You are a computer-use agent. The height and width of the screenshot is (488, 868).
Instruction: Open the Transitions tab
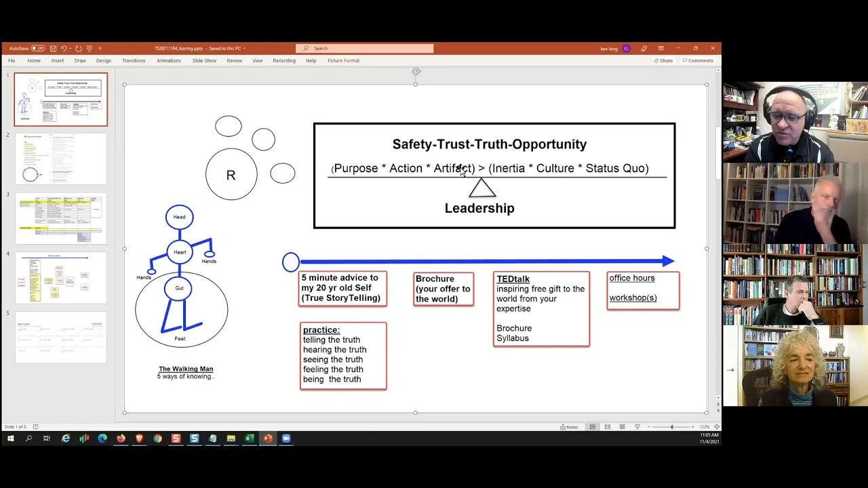[134, 60]
